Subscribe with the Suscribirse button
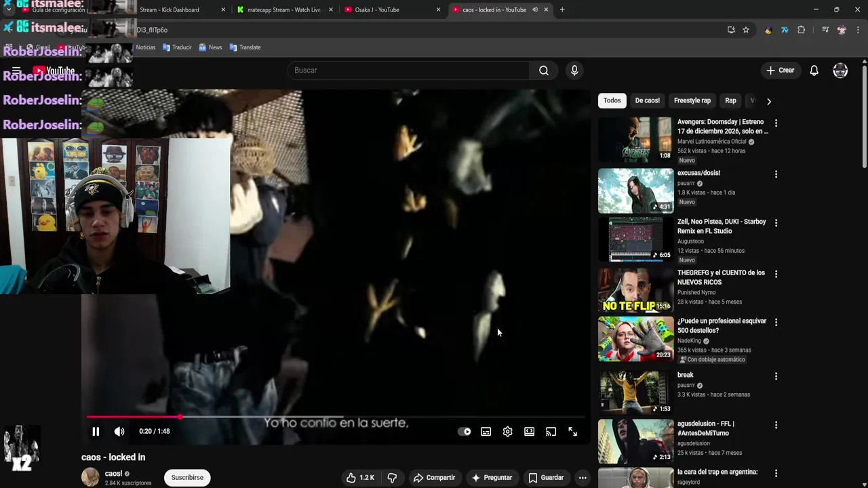Image resolution: width=868 pixels, height=488 pixels. pyautogui.click(x=187, y=478)
